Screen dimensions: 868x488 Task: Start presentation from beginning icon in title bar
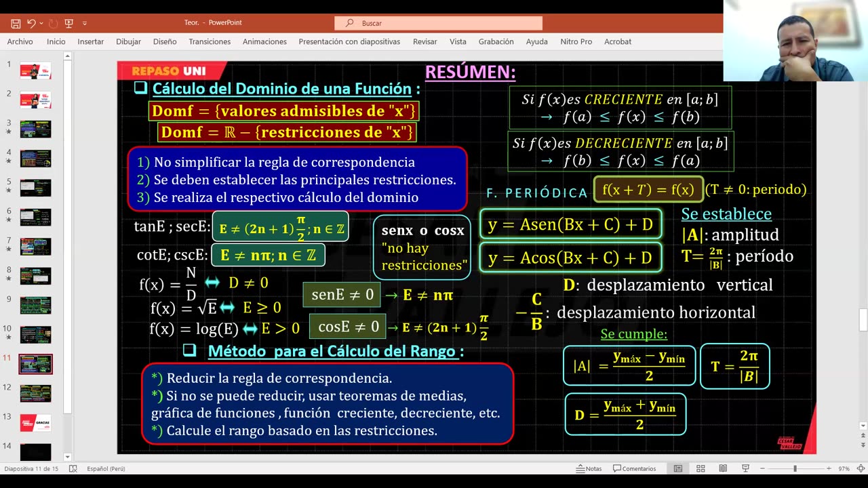(x=68, y=23)
